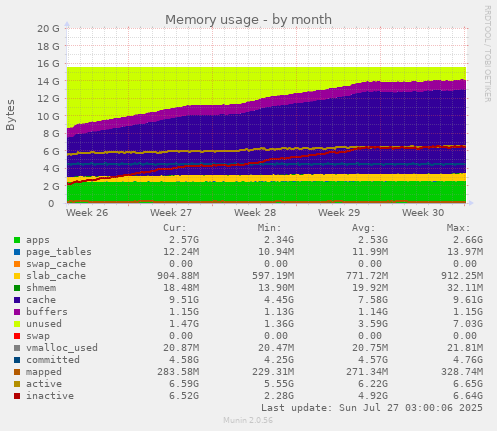Click the 'Last update' timestamp line
497x431 pixels.
coord(372,408)
